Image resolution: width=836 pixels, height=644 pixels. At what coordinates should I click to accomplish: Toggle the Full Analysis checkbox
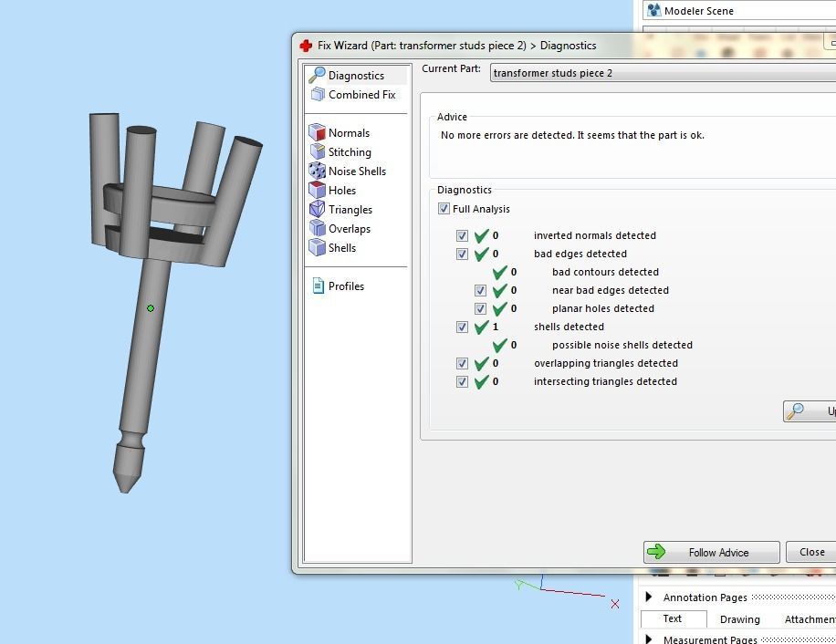[444, 209]
